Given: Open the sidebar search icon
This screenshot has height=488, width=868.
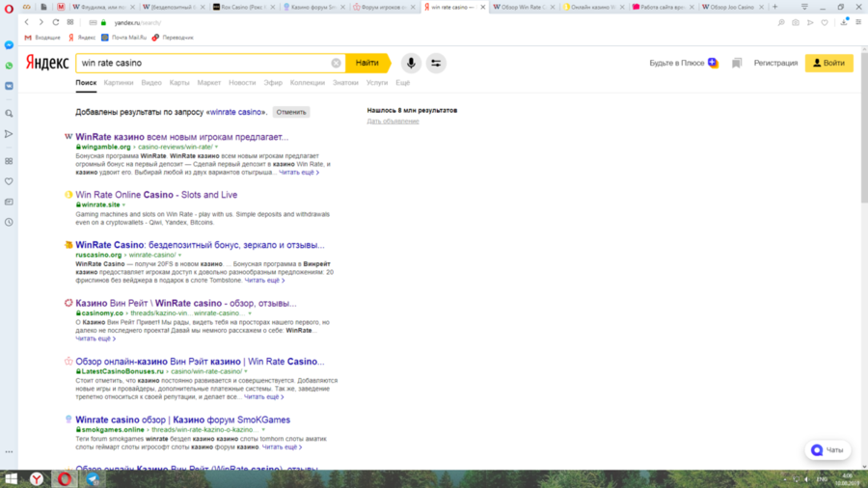Looking at the screenshot, I should (9, 114).
